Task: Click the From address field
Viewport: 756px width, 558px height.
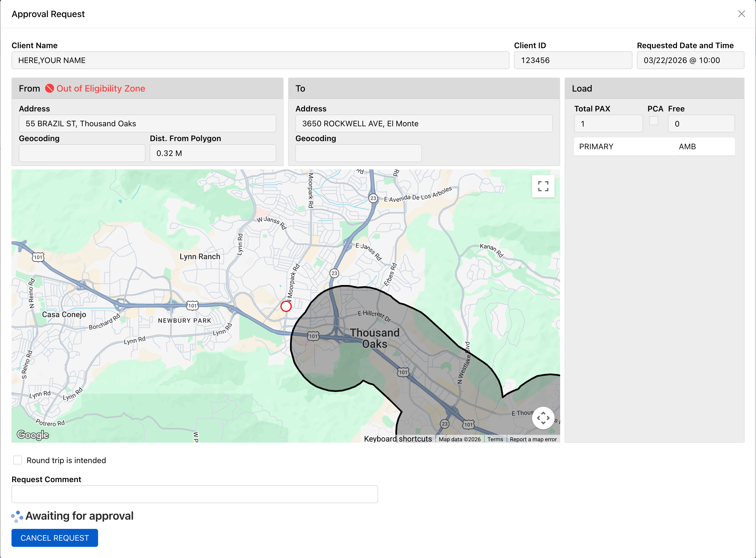Action: pos(147,123)
